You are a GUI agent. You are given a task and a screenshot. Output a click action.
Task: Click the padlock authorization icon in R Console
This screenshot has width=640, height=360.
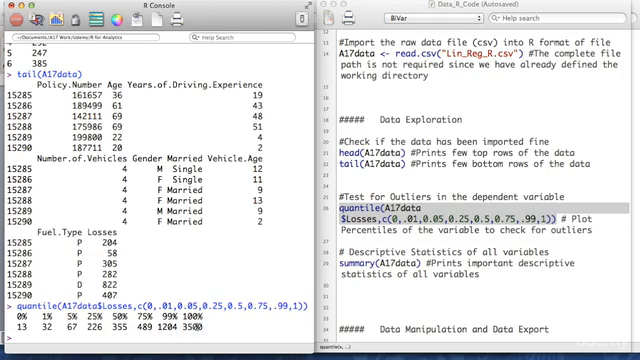pyautogui.click(x=76, y=19)
